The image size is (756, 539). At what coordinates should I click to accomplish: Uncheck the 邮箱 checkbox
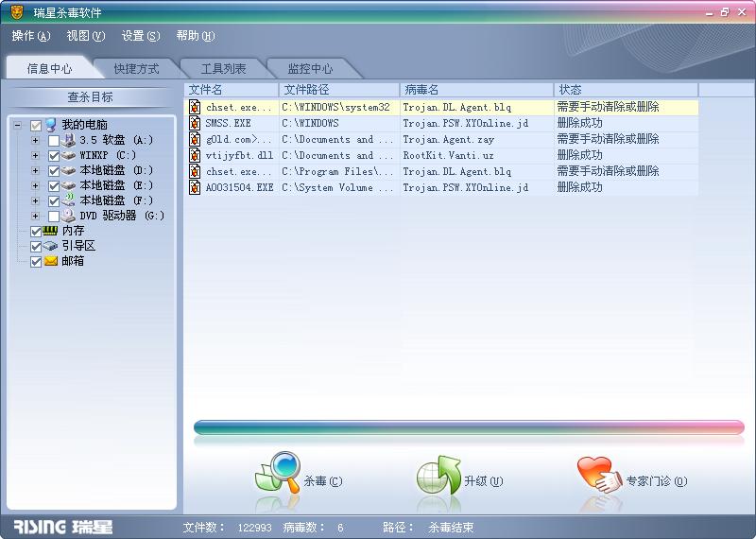point(36,262)
